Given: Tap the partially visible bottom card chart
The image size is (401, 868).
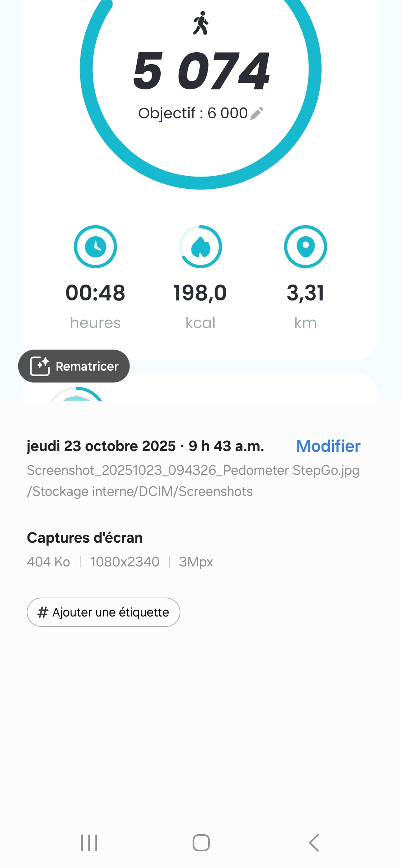Looking at the screenshot, I should pyautogui.click(x=76, y=394).
